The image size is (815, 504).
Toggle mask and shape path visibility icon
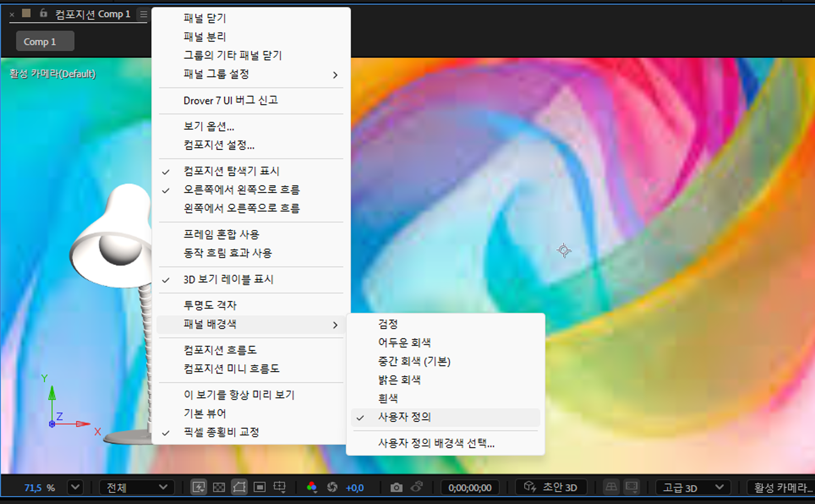(240, 487)
